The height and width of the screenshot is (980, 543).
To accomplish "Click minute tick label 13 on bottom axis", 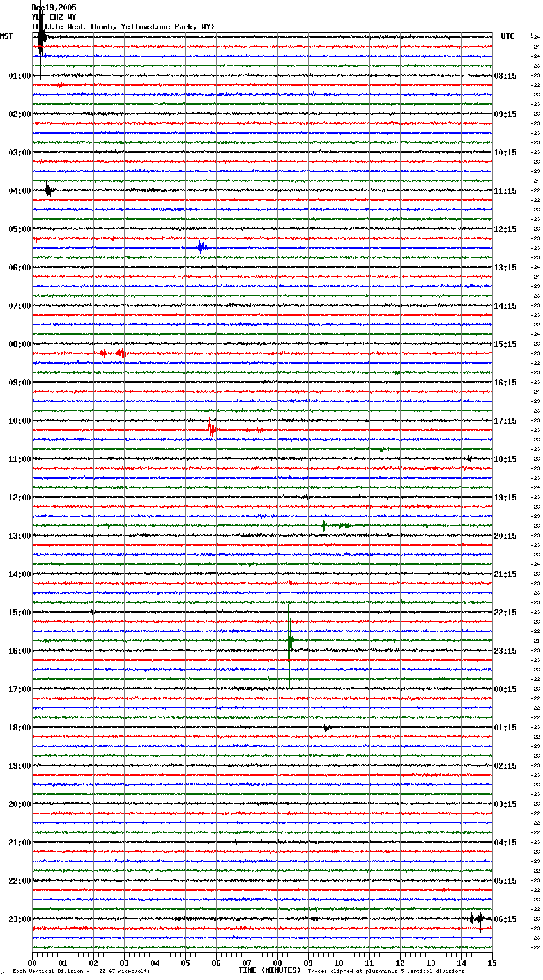I will tap(431, 963).
